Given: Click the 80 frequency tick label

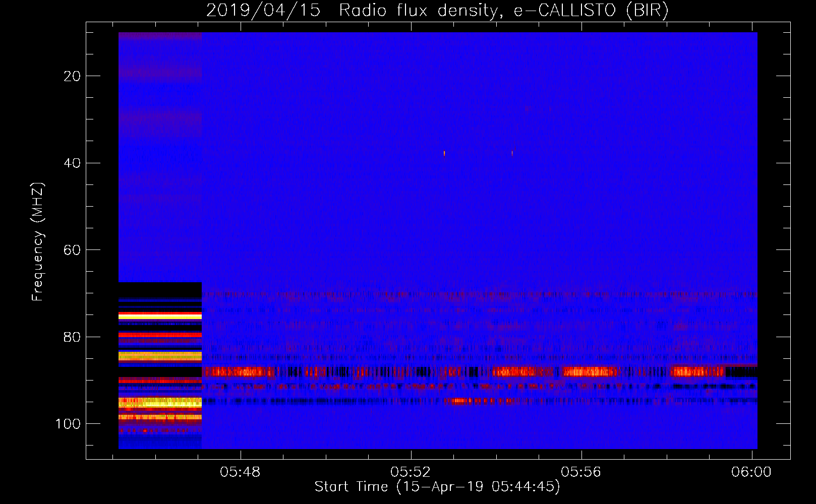Looking at the screenshot, I should click(x=72, y=337).
